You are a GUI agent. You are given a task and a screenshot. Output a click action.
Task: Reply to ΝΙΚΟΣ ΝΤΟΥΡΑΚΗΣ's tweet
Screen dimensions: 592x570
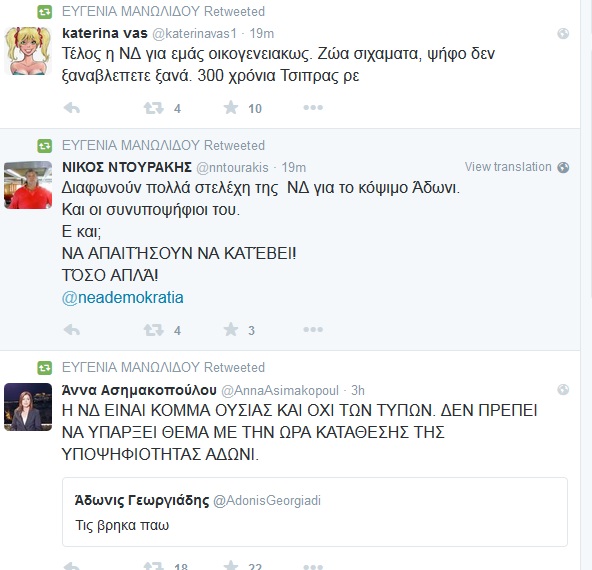click(72, 330)
